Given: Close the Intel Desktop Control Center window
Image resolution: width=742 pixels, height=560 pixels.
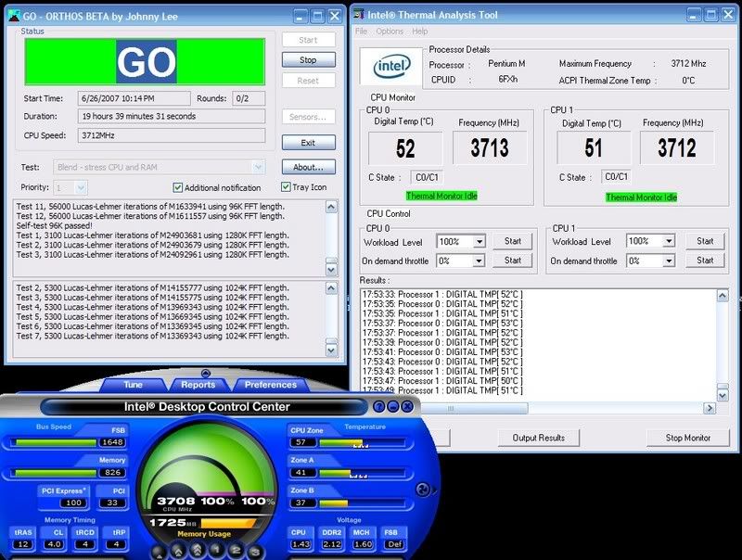Looking at the screenshot, I should (x=407, y=406).
